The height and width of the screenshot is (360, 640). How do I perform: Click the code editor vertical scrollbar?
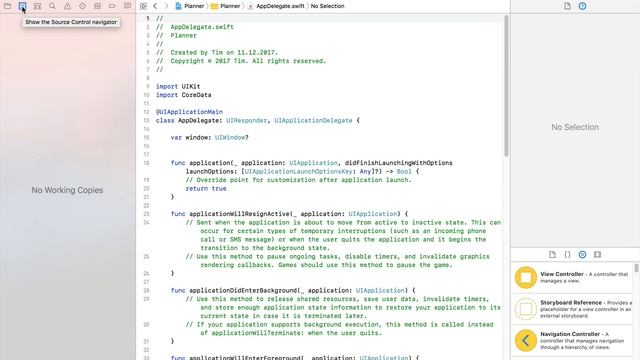click(506, 86)
